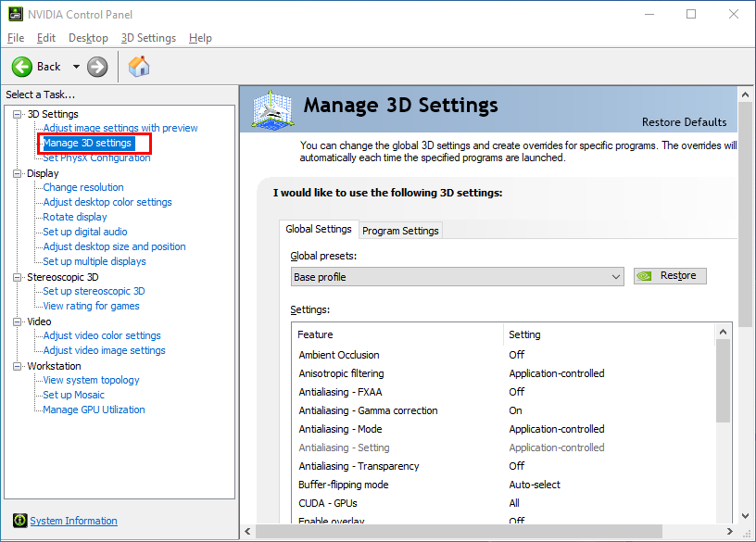Select the Antialiasing - Mode row

503,429
